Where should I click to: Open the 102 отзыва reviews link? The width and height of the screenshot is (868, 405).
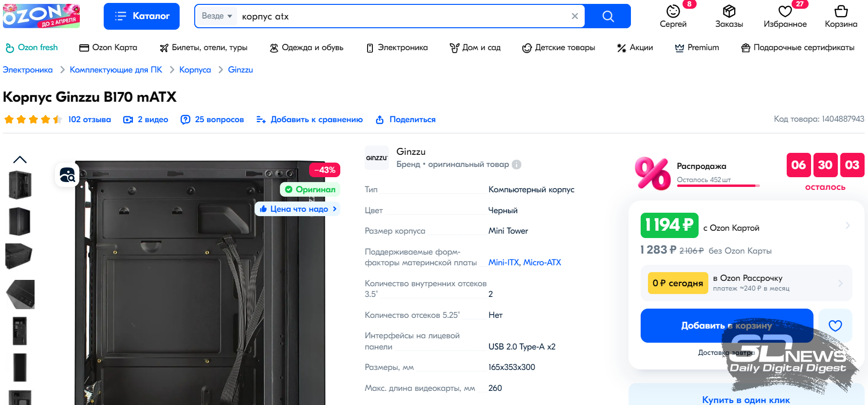click(90, 119)
